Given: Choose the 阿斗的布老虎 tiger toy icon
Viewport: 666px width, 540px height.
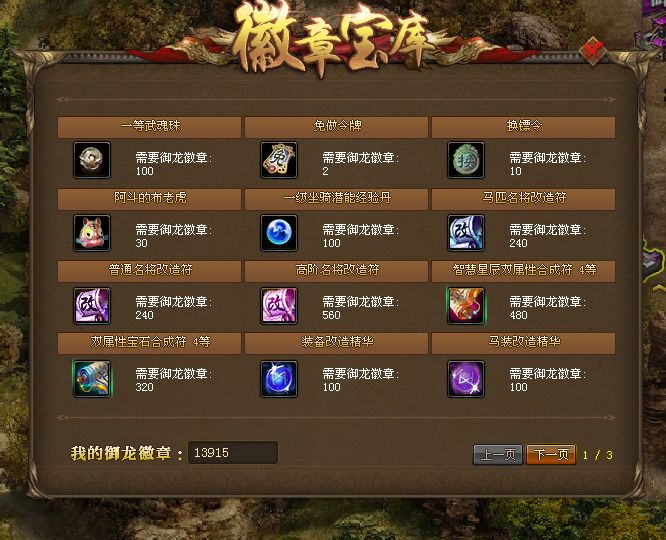Looking at the screenshot, I should pos(92,233).
